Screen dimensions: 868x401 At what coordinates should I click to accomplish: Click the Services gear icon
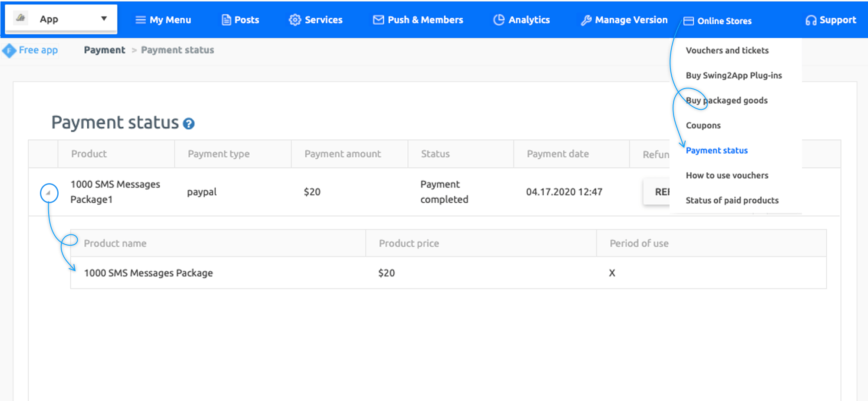click(295, 20)
